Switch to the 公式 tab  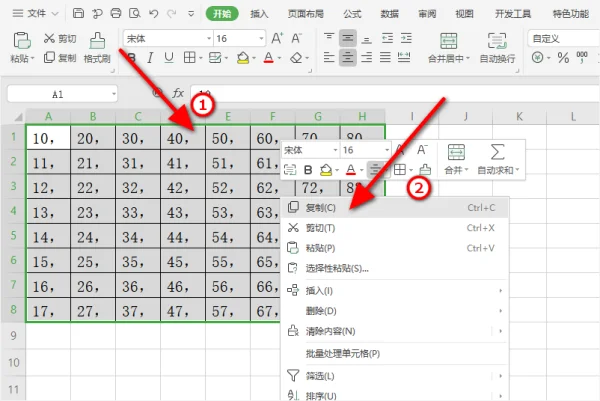352,14
